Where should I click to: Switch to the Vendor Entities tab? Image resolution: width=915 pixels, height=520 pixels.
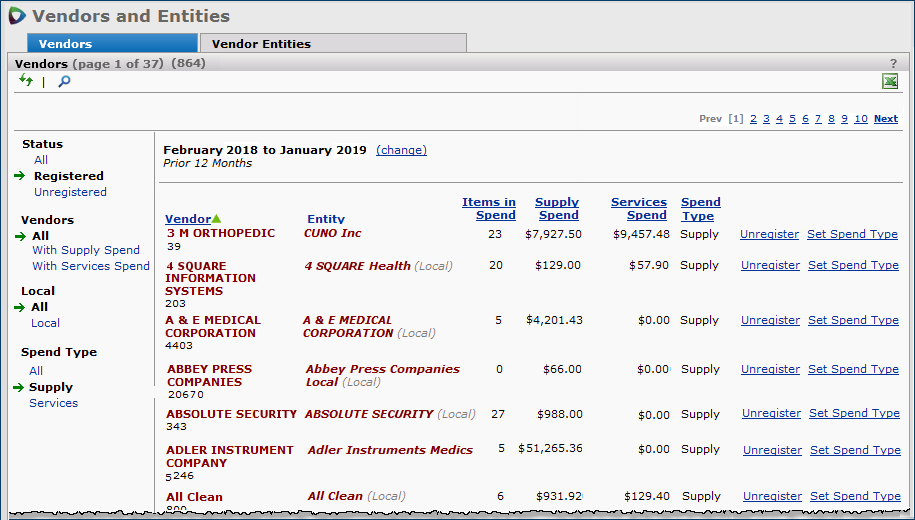[x=261, y=44]
